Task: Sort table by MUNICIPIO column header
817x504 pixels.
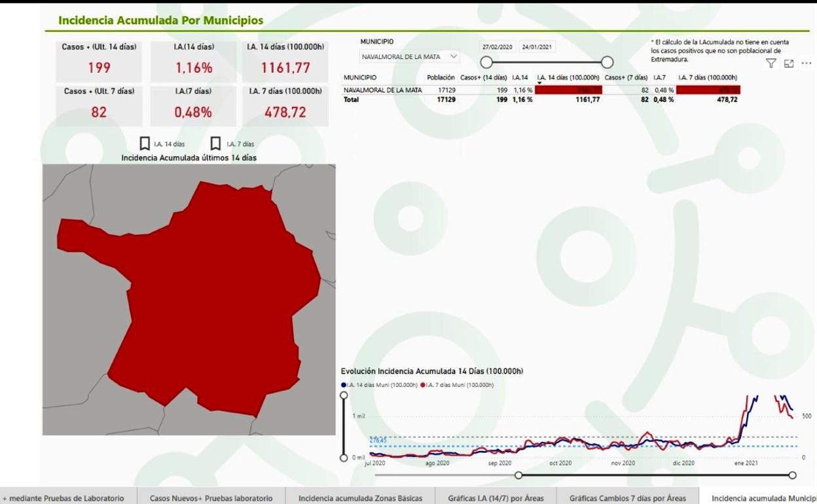Action: pyautogui.click(x=359, y=78)
